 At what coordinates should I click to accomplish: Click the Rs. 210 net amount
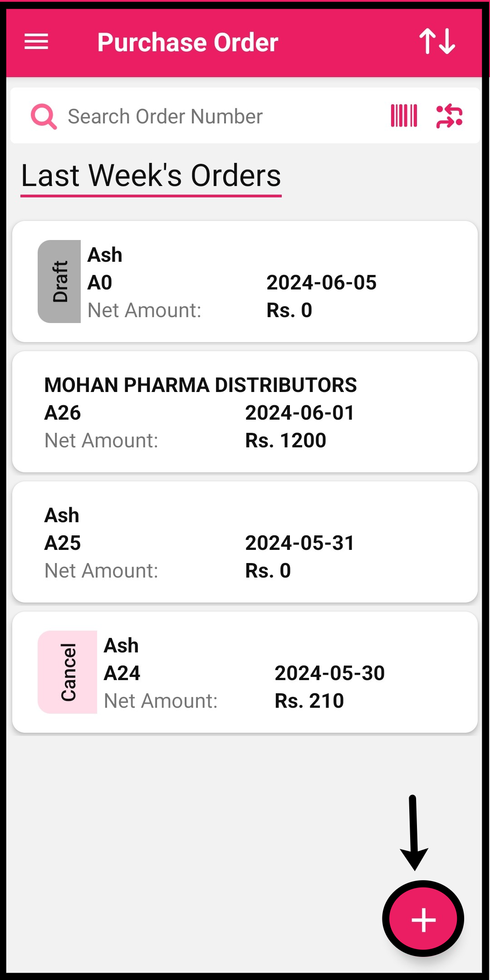pyautogui.click(x=309, y=701)
